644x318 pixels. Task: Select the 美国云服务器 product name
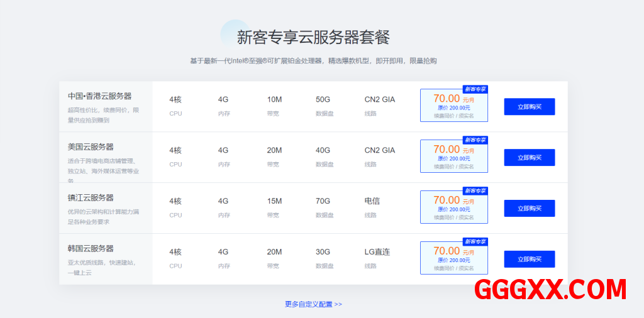coord(91,147)
